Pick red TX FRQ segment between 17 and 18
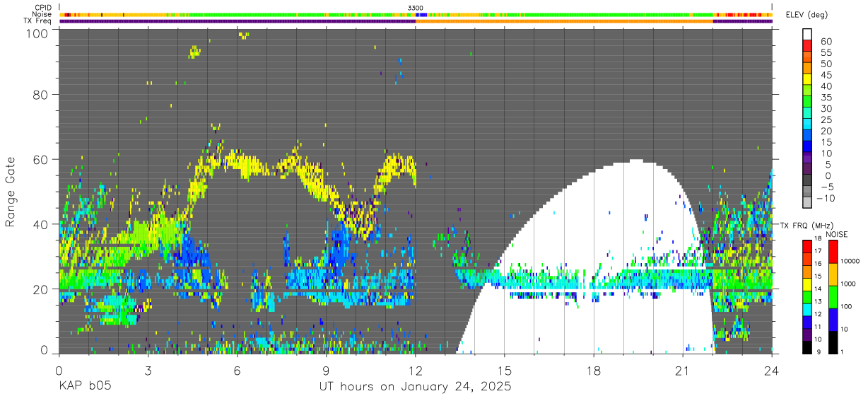The height and width of the screenshot is (401, 868). pyautogui.click(x=807, y=246)
